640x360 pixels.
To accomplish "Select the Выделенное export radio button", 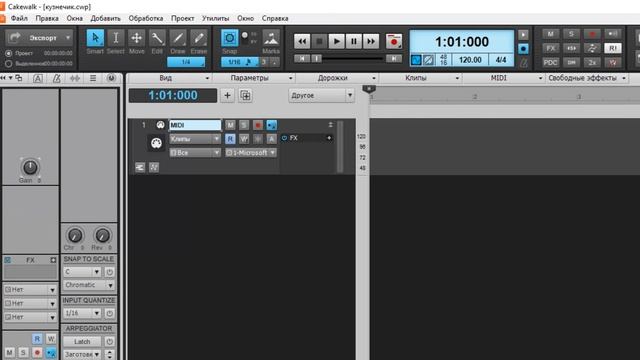I will click(x=9, y=64).
